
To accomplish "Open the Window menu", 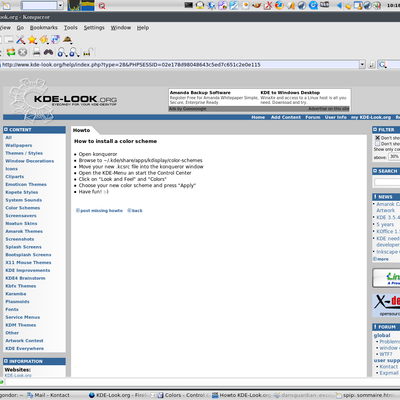I will 121,28.
